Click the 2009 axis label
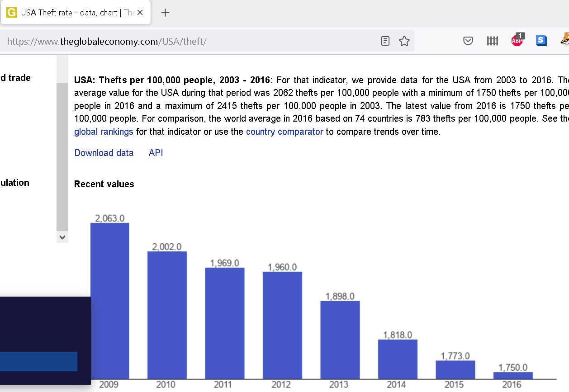Viewport: 569px width, 392px height. 109,385
